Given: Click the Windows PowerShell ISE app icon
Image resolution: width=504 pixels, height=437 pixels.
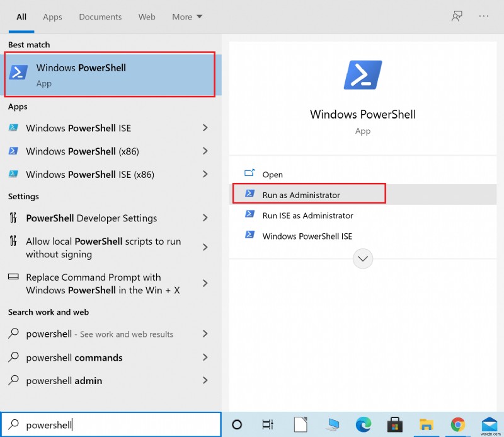Looking at the screenshot, I should tap(13, 128).
